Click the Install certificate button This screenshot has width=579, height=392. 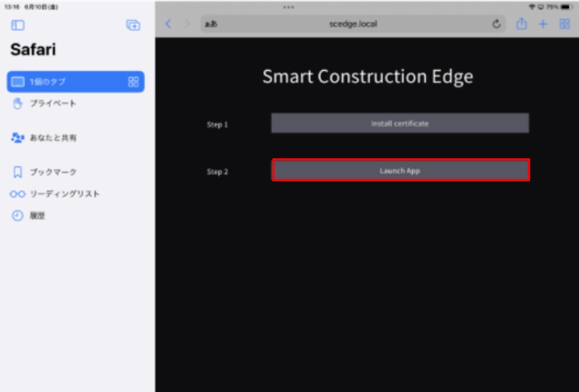(x=400, y=123)
